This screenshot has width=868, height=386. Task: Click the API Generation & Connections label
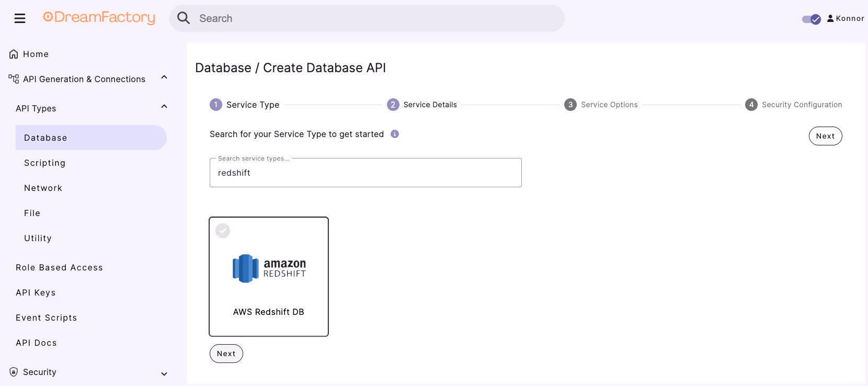(84, 79)
